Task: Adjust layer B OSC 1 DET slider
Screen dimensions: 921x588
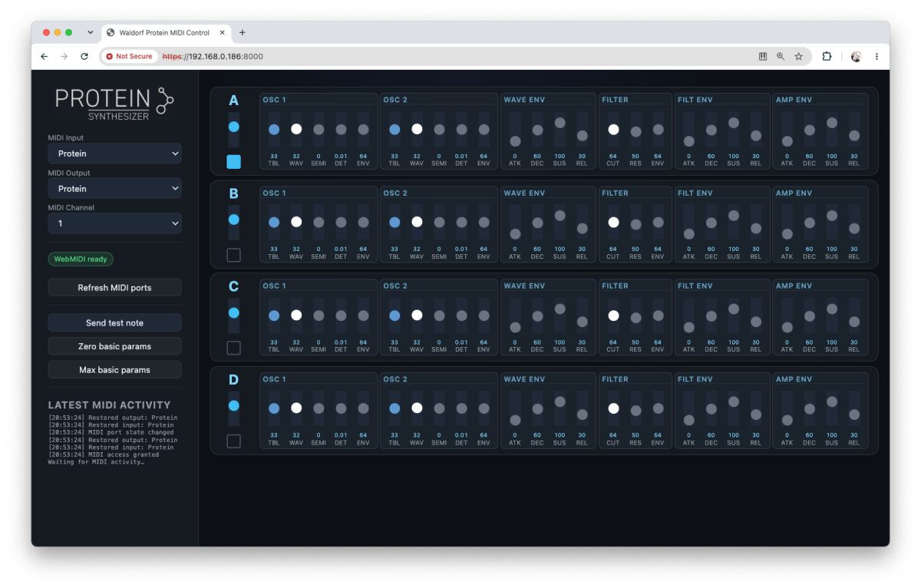Action: coord(341,223)
